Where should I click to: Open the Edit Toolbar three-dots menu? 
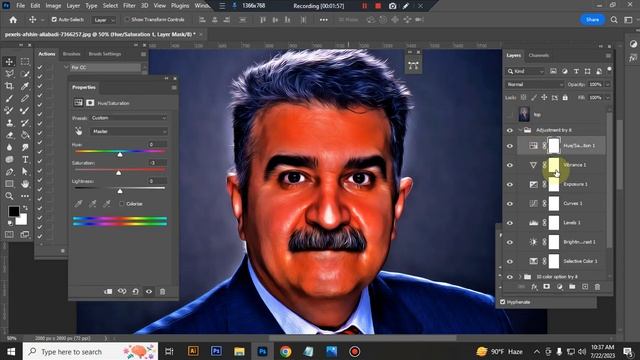click(x=25, y=196)
